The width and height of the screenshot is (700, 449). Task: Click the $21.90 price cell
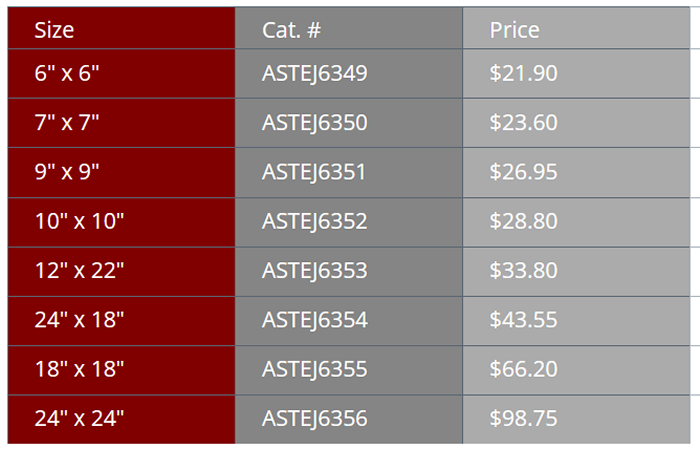pyautogui.click(x=523, y=73)
